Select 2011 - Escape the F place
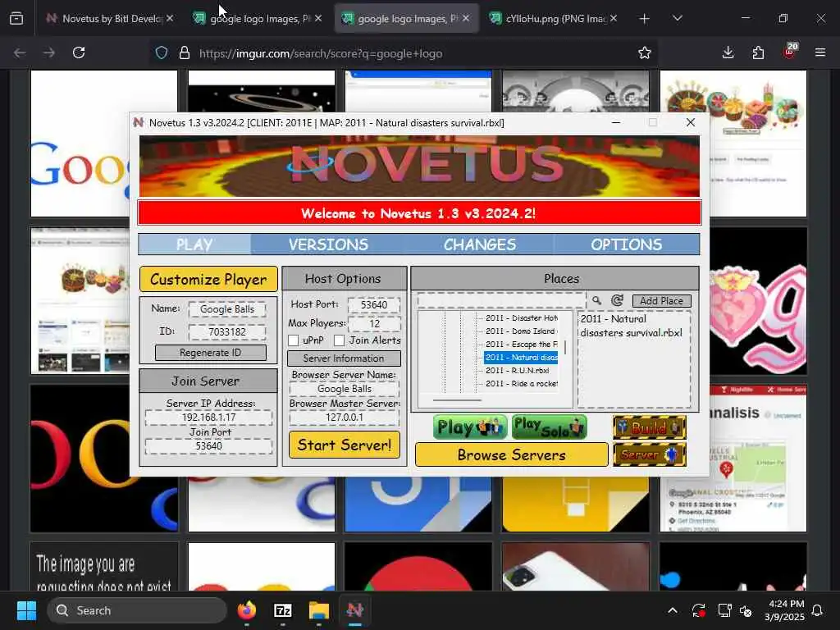Screen dimensions: 840x630 tap(521, 345)
